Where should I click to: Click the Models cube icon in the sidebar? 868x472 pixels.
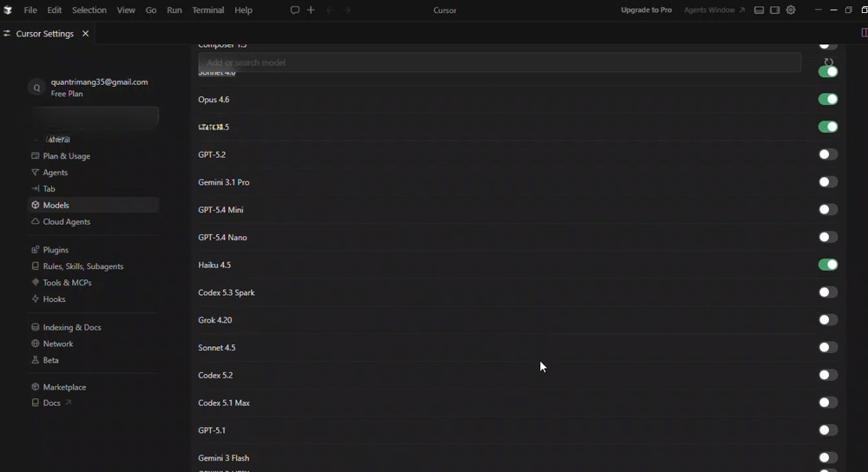[36, 206]
